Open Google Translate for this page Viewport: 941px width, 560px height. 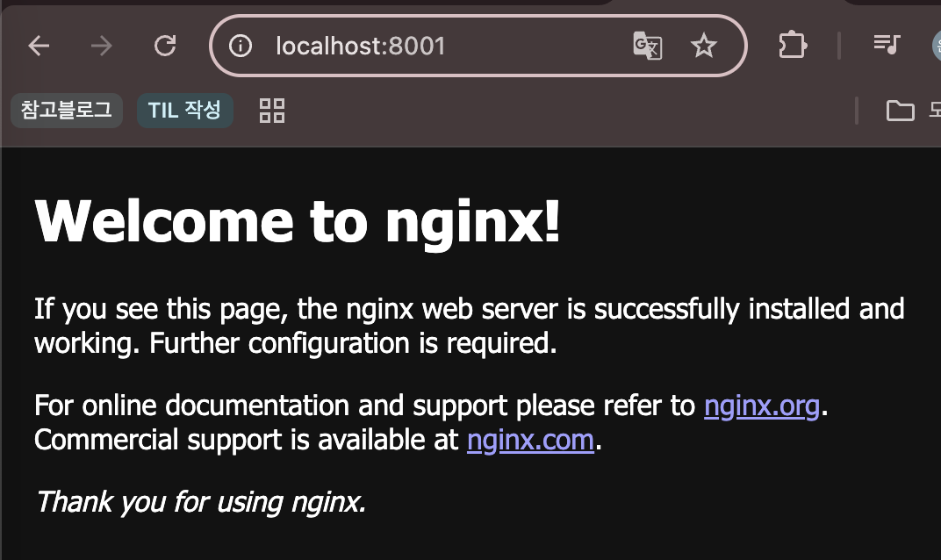[648, 46]
